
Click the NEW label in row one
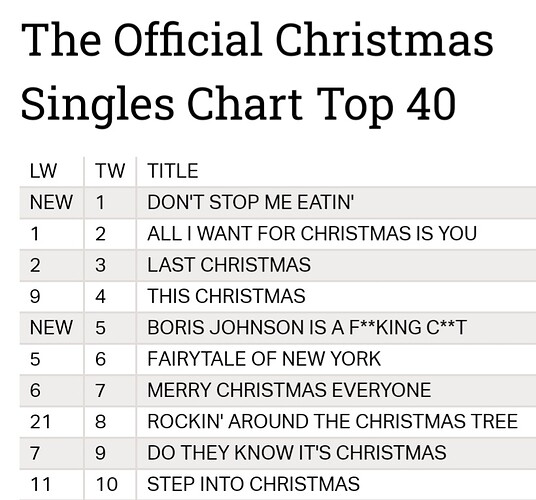(x=51, y=202)
